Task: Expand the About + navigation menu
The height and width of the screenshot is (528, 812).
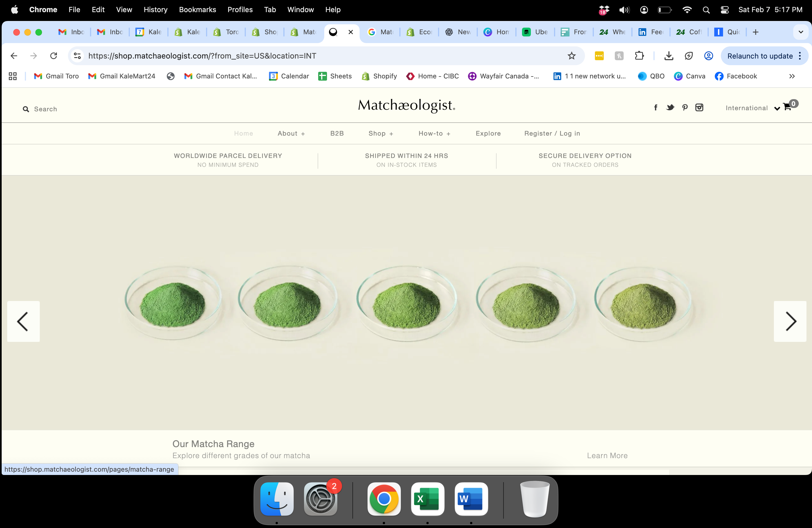Action: pos(291,134)
